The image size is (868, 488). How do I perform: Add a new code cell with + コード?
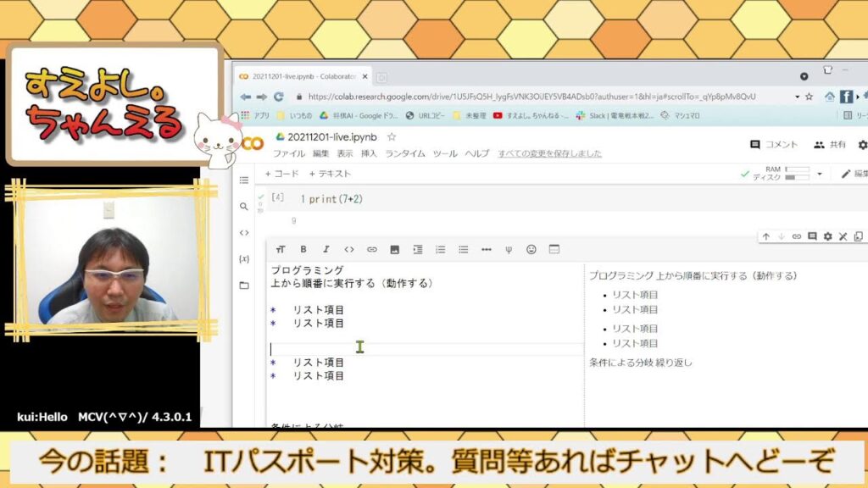click(281, 174)
